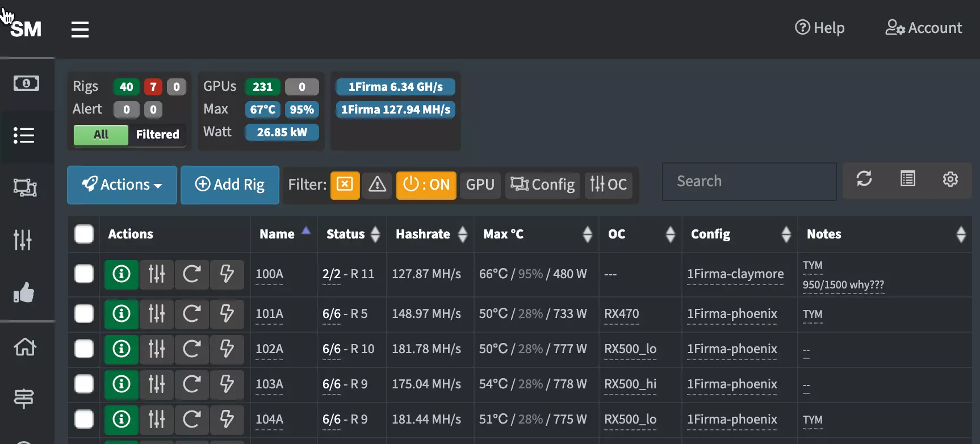Click the power bolt icon for rig 100A
980x444 pixels.
227,274
